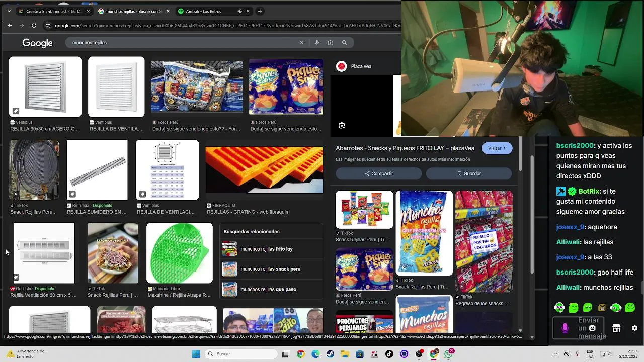Select the munchos rejillas search tab
The height and width of the screenshot is (362, 644).
point(134,11)
